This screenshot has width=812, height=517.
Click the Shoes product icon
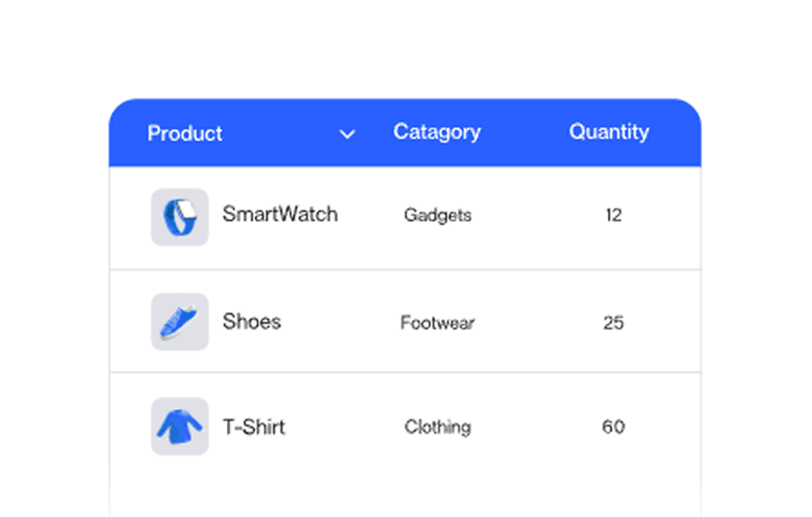(180, 322)
